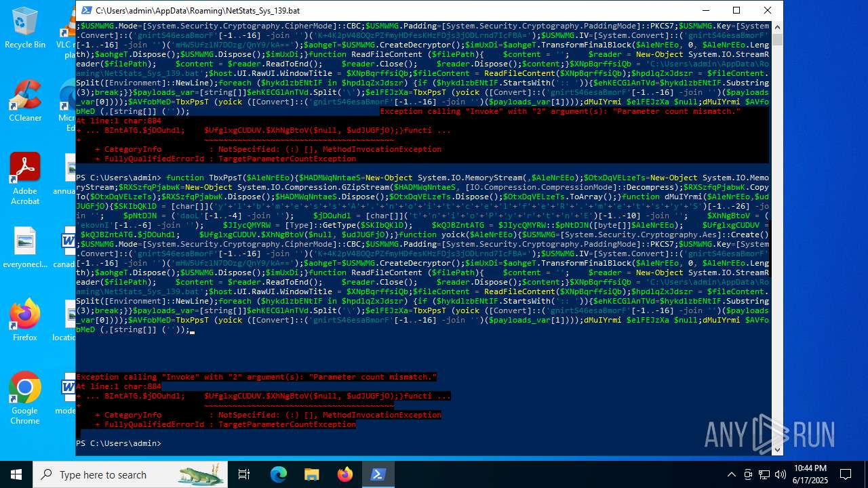The height and width of the screenshot is (488, 868).
Task: Launch Microsoft Edge from the taskbar
Action: (x=279, y=474)
